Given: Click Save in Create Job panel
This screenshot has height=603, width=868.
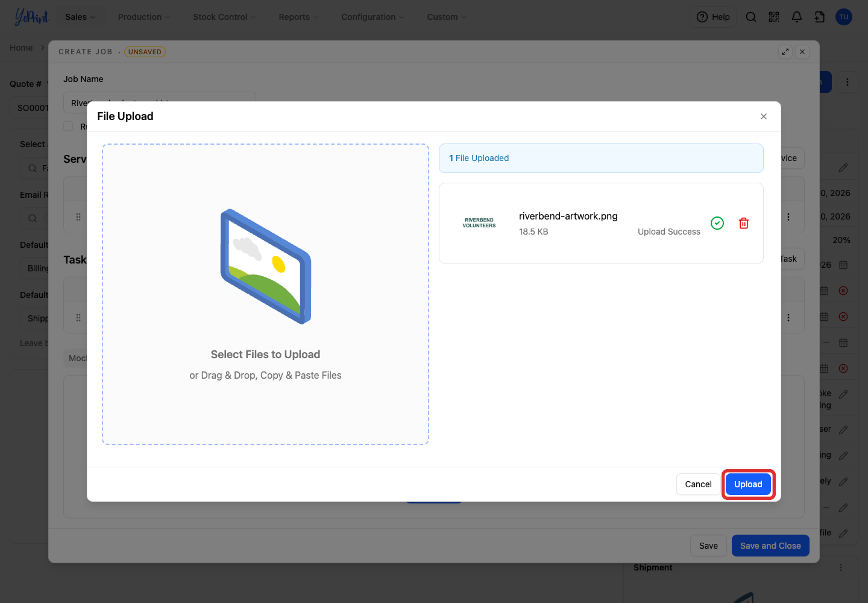Looking at the screenshot, I should point(708,546).
